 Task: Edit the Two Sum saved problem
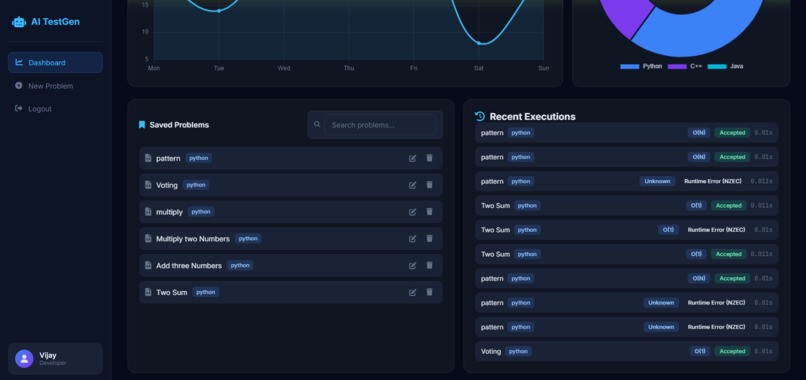(x=412, y=292)
